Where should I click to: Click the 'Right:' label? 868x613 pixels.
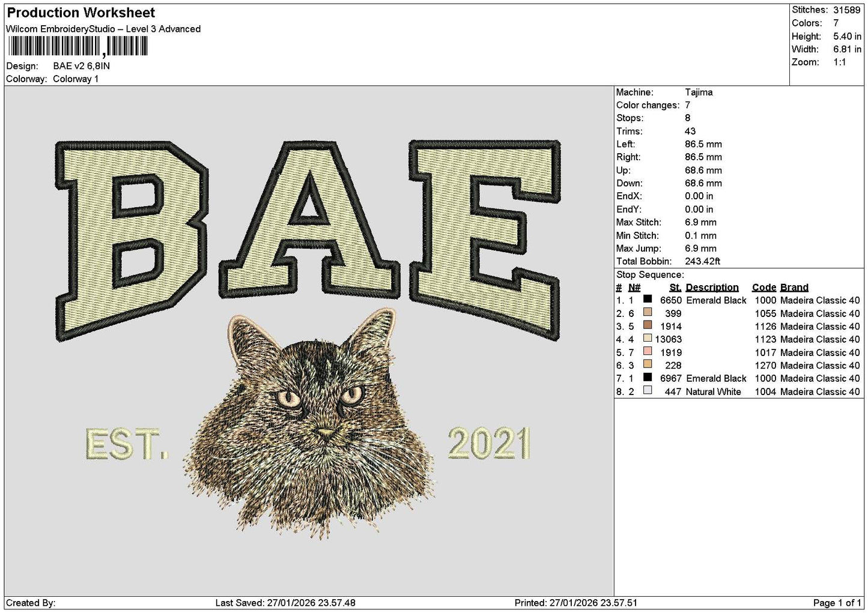[628, 157]
